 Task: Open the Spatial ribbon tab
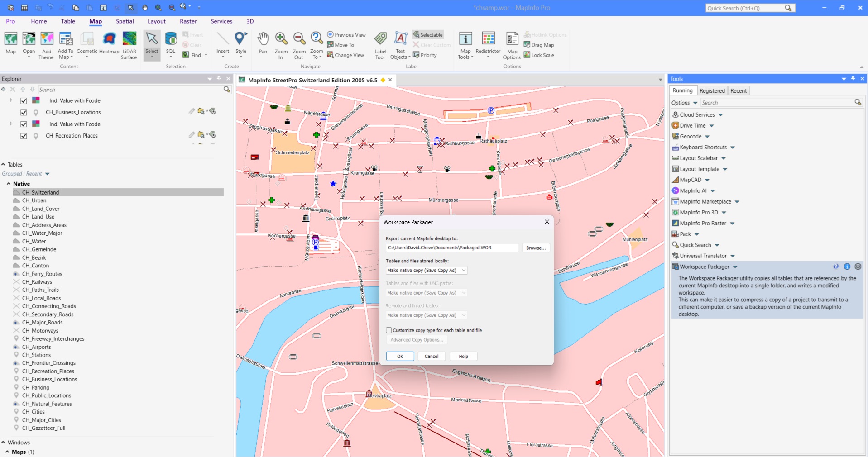pos(125,21)
